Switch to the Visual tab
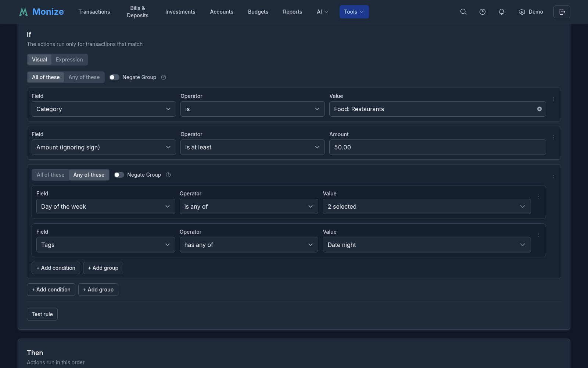 pos(39,60)
